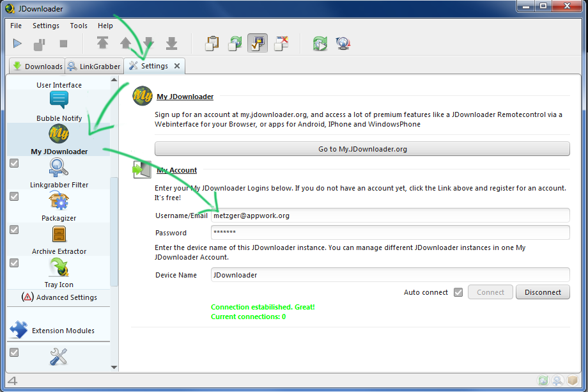Switch to the LinkGrabber tab
The width and height of the screenshot is (588, 392).
point(94,67)
